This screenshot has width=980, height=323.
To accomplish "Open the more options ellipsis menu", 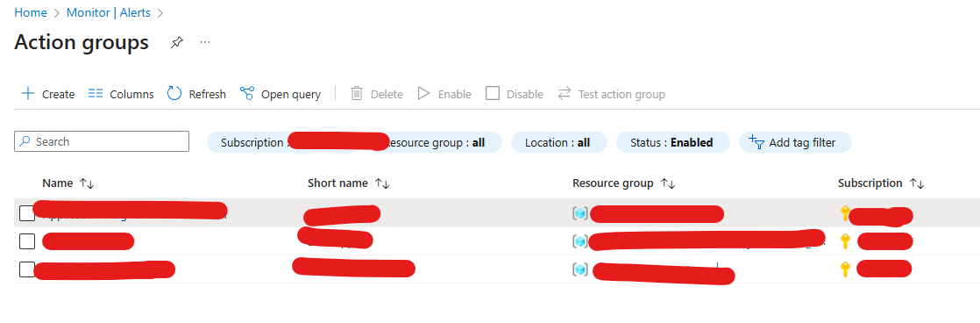I will tap(205, 42).
